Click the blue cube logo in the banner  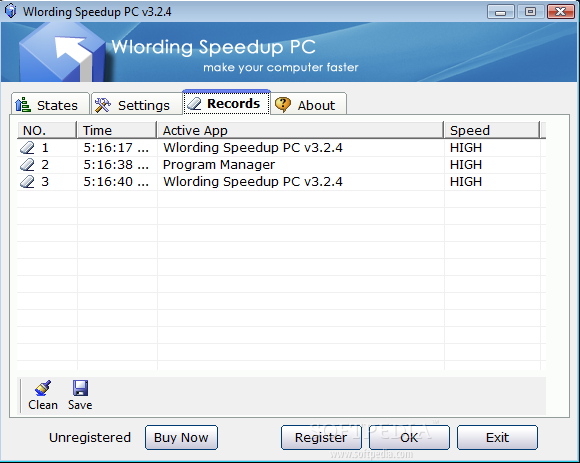[x=63, y=52]
